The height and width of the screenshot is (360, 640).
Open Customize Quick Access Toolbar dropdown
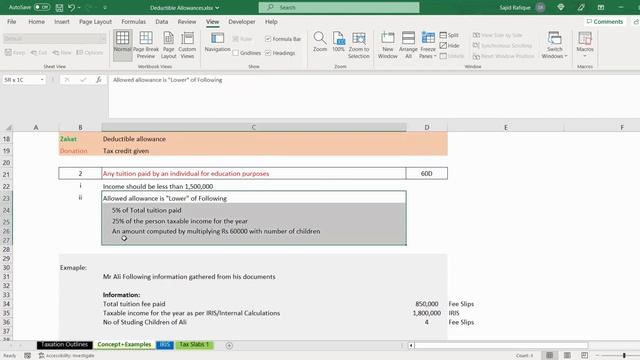coord(105,7)
